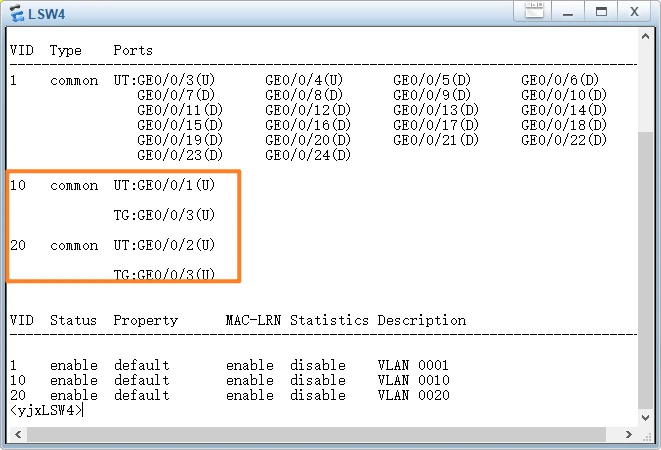Click the Statistics column header

330,320
